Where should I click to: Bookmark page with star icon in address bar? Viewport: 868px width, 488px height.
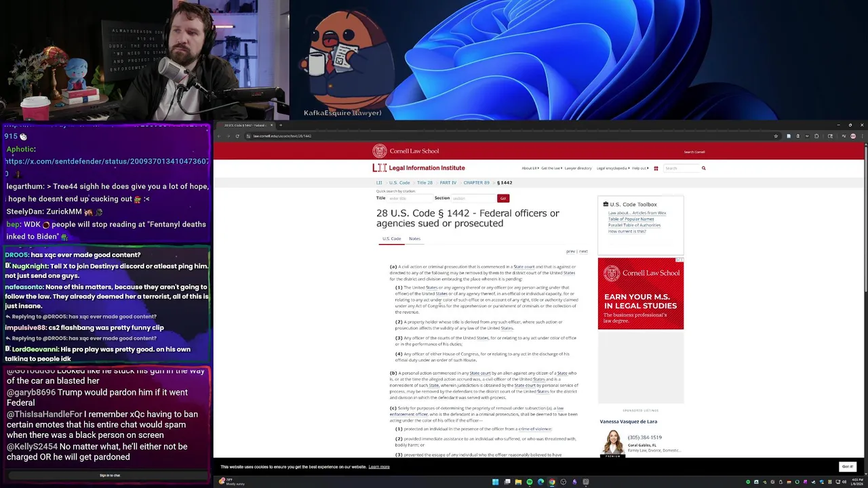click(x=776, y=136)
